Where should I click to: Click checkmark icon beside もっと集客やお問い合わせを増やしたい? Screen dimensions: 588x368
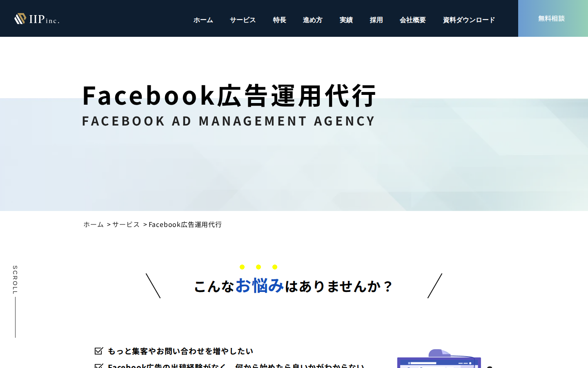99,351
